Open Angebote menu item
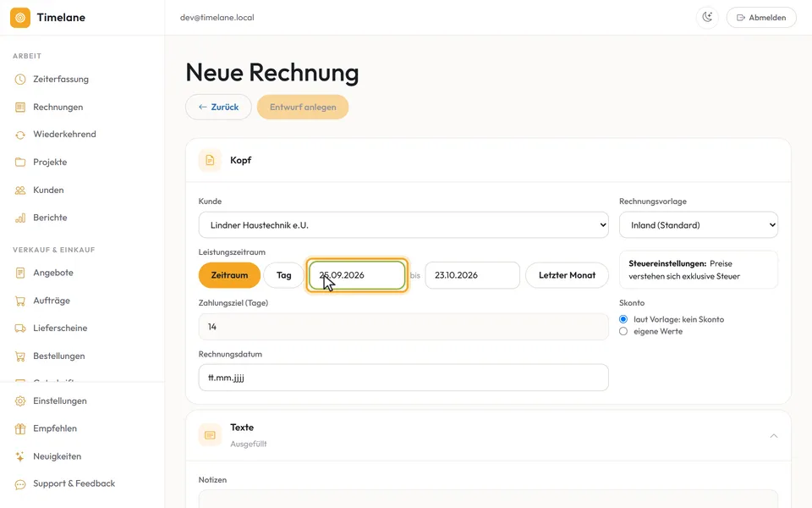 click(x=52, y=273)
